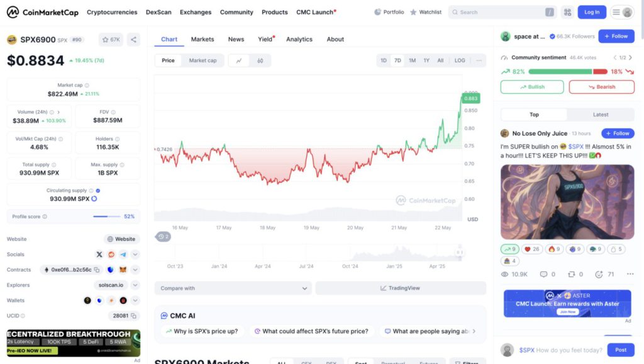644x364 pixels.
Task: Open the Analytics tab
Action: (x=299, y=40)
